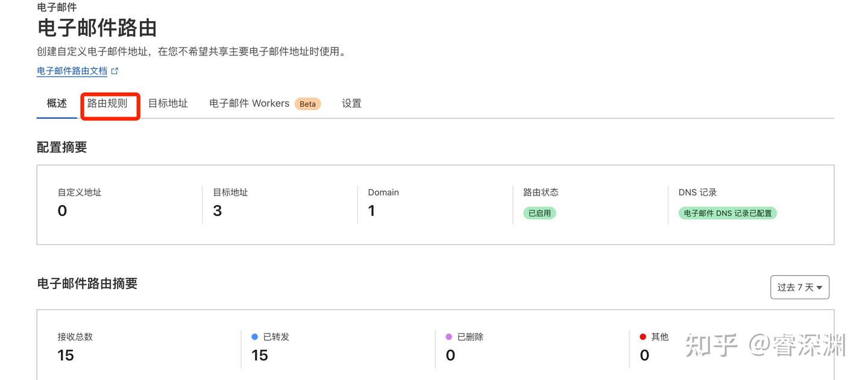Open the 电子邮件路由文档 external link icon

(116, 71)
